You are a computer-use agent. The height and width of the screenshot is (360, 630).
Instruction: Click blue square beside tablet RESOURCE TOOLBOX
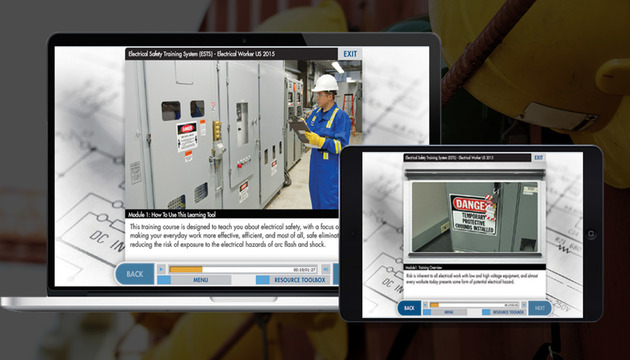click(486, 312)
